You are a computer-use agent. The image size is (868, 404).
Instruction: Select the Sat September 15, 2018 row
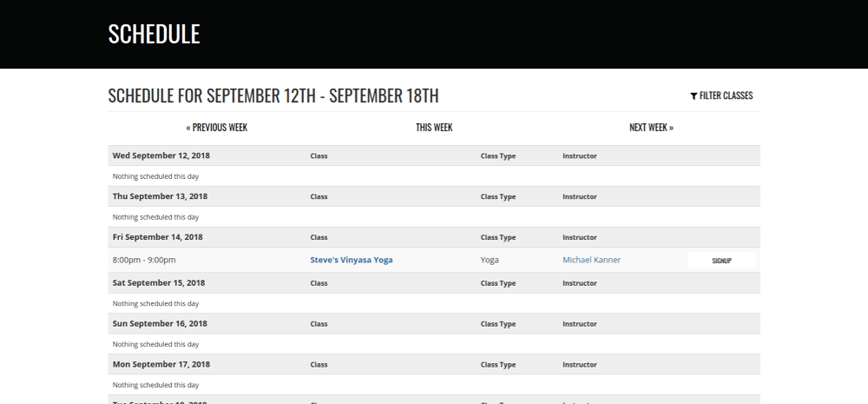click(159, 283)
